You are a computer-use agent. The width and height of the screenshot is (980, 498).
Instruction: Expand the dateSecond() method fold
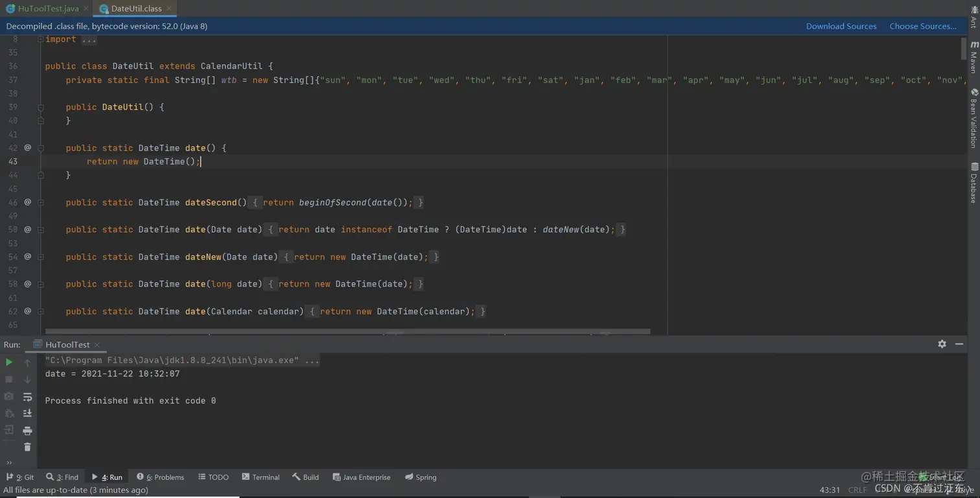tap(40, 202)
